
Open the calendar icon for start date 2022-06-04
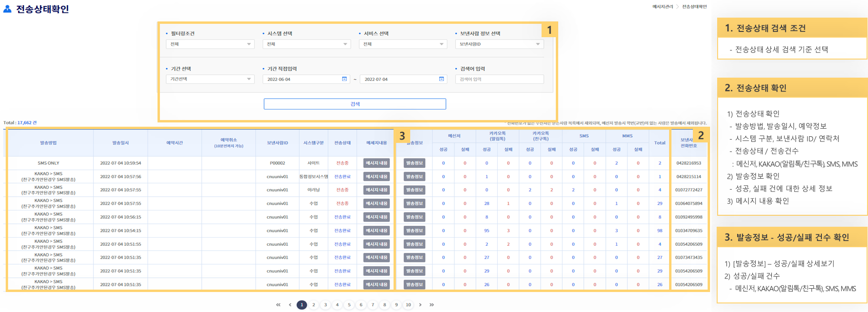[345, 79]
